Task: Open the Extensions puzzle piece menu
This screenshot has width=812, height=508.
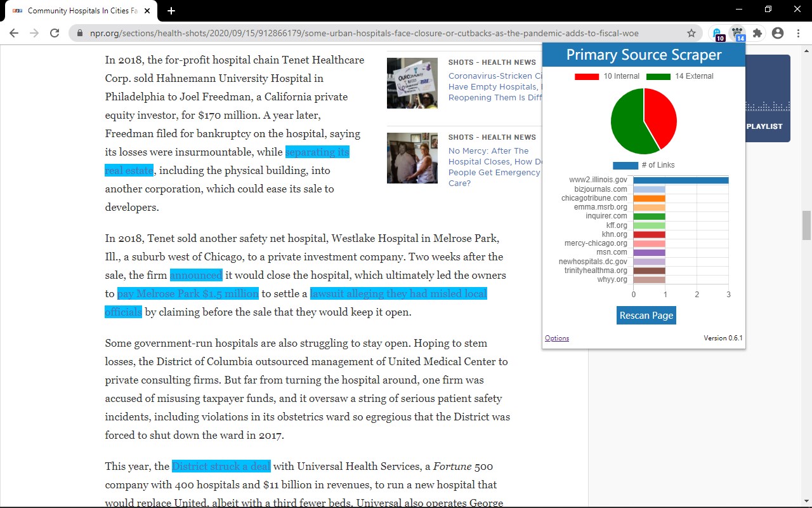Action: [757, 33]
